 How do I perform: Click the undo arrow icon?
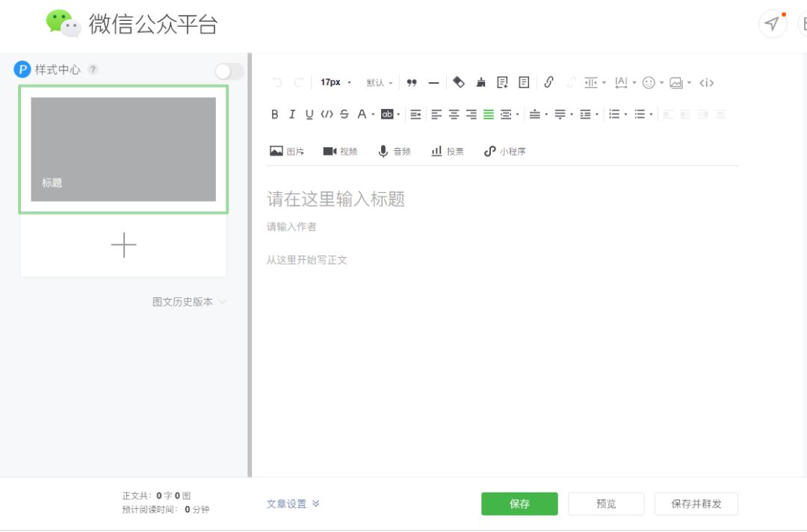coord(277,83)
